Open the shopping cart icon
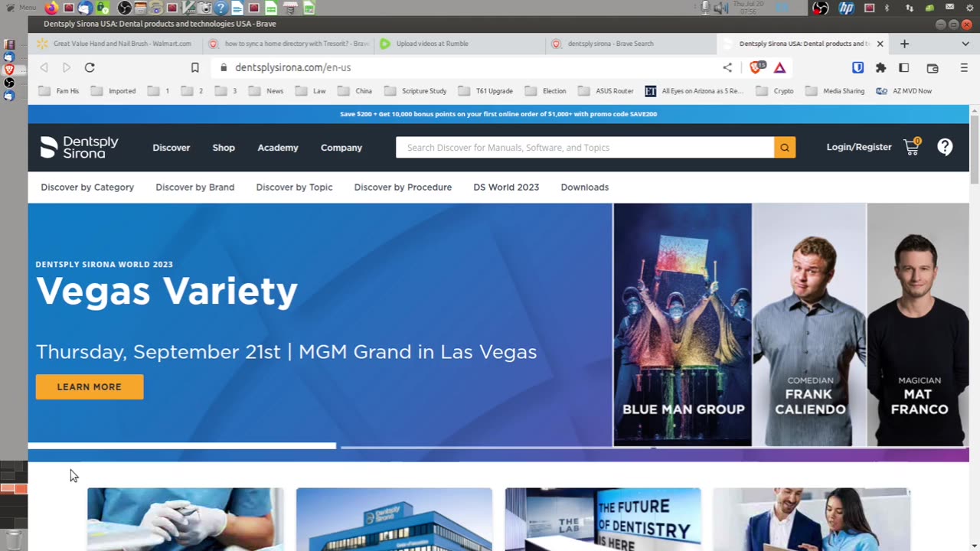 tap(912, 146)
